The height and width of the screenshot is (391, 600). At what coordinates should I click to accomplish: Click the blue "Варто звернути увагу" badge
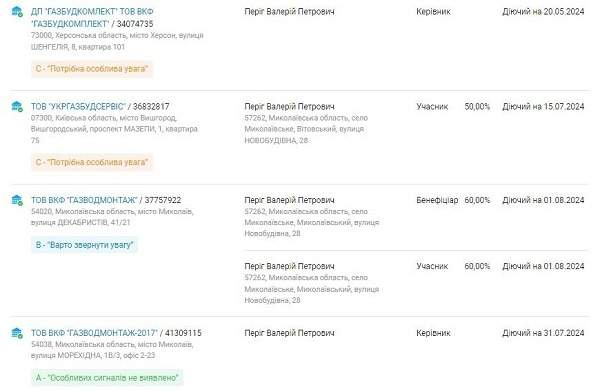(84, 245)
